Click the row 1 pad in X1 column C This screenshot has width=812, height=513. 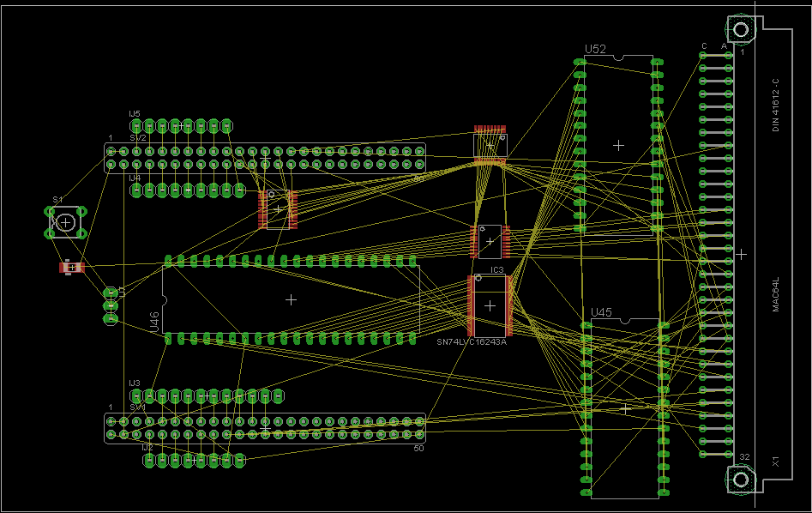coord(703,56)
